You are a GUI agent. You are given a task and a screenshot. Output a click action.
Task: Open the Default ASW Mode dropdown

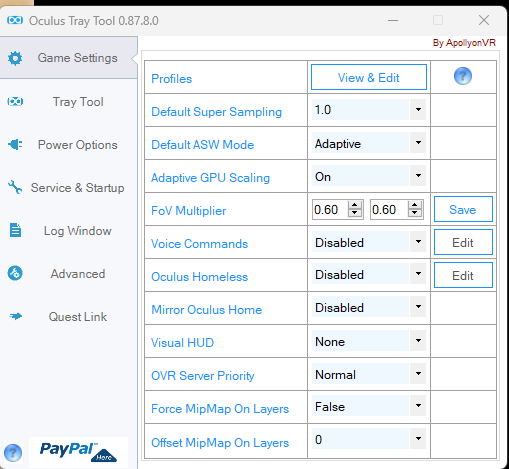[x=418, y=142]
